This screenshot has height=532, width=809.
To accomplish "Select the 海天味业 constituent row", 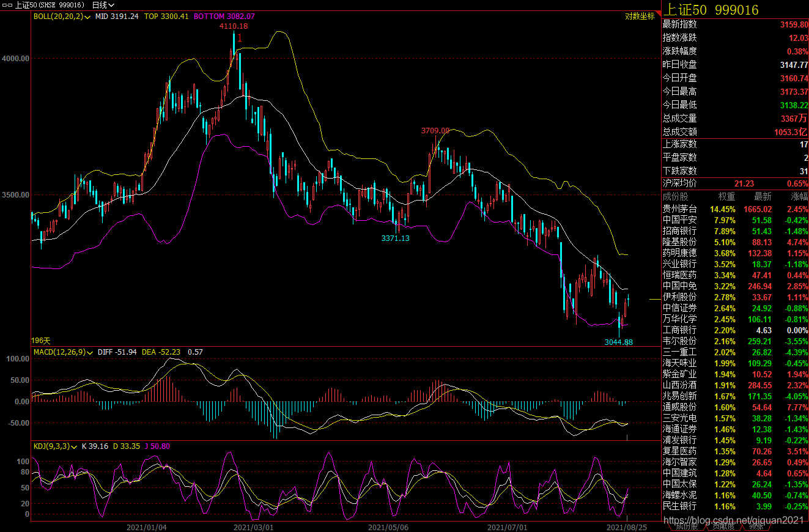I will click(735, 363).
